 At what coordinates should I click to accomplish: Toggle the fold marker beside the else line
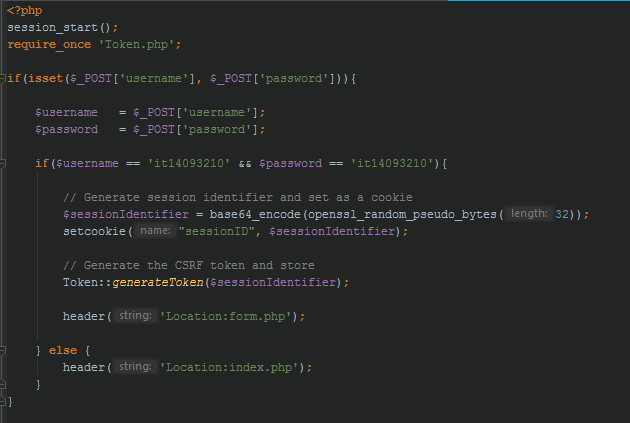[x=2, y=350]
